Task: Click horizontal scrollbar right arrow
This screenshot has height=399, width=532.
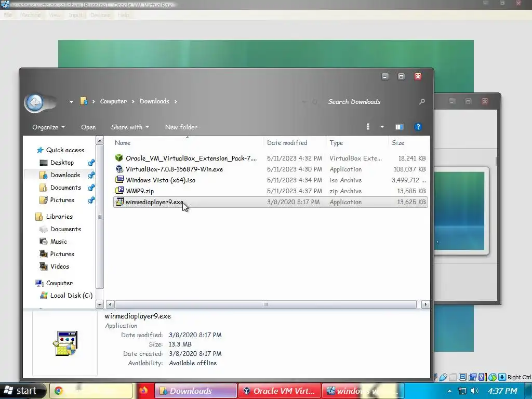Action: coord(425,304)
